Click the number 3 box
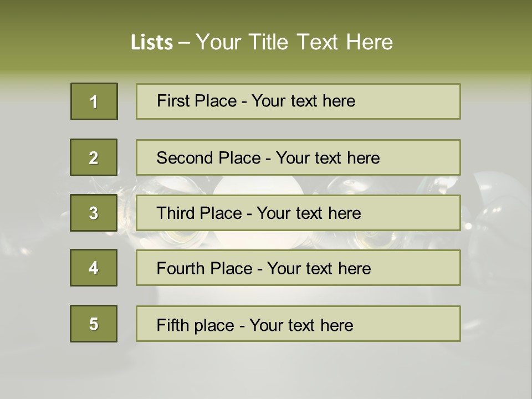532x399 pixels. click(94, 213)
